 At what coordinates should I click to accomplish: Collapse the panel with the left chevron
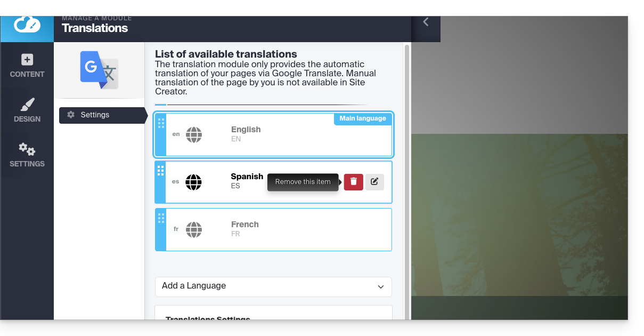coord(426,22)
